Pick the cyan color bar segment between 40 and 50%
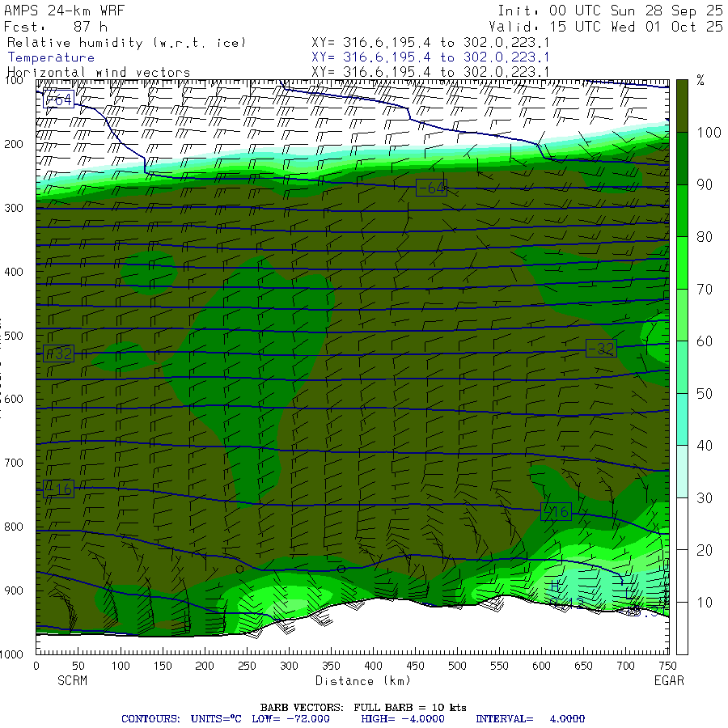The image size is (728, 728). click(682, 420)
